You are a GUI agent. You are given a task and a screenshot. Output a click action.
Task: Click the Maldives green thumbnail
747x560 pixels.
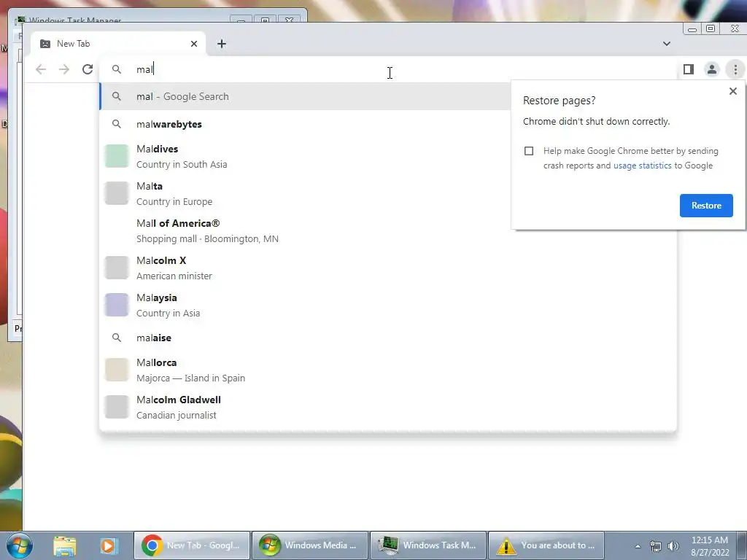click(x=117, y=156)
